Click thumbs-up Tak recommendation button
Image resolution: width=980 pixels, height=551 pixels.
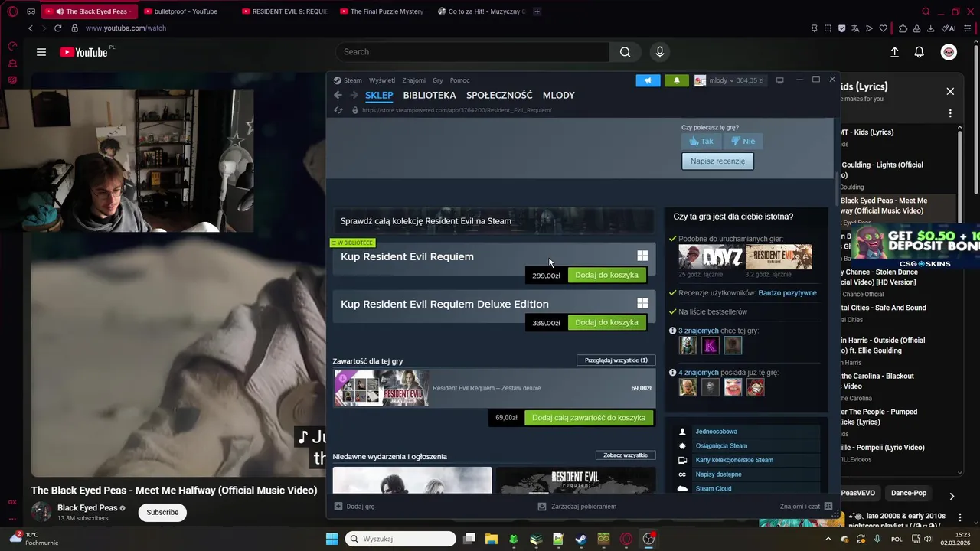point(701,141)
